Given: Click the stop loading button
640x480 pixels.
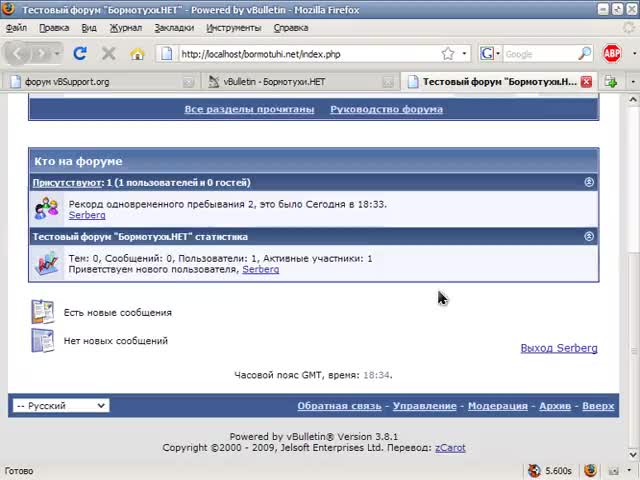Looking at the screenshot, I should [109, 53].
